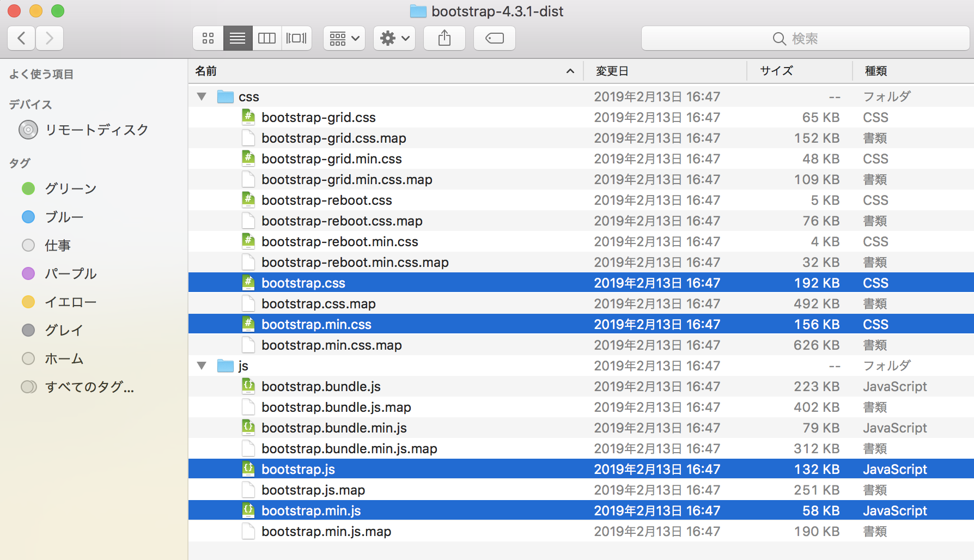
Task: Go forward with the right arrow button
Action: [50, 38]
